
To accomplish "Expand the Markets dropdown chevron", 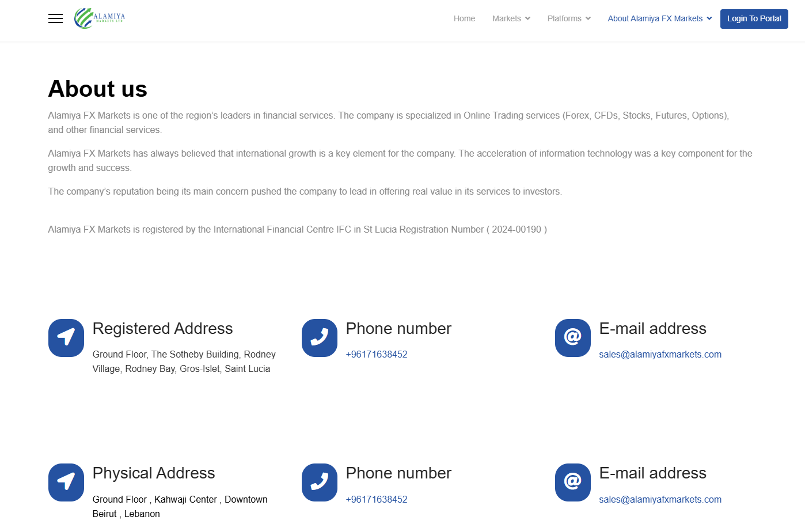I will coord(527,18).
